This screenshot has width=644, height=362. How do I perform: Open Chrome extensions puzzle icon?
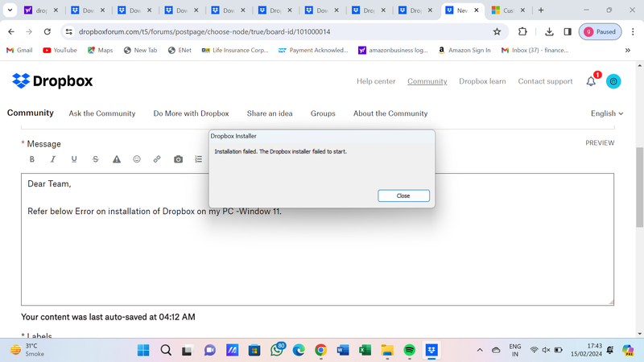(522, 31)
